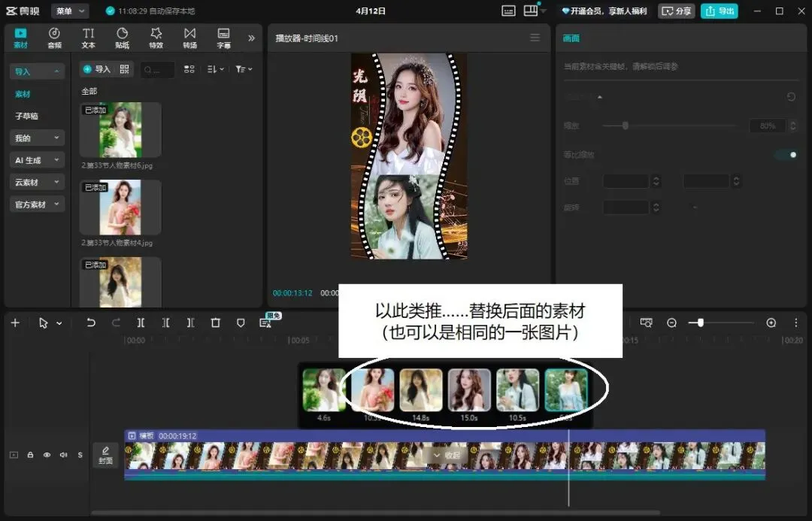The width and height of the screenshot is (812, 521).
Task: Switch to the 音频 audio tab
Action: click(x=54, y=38)
